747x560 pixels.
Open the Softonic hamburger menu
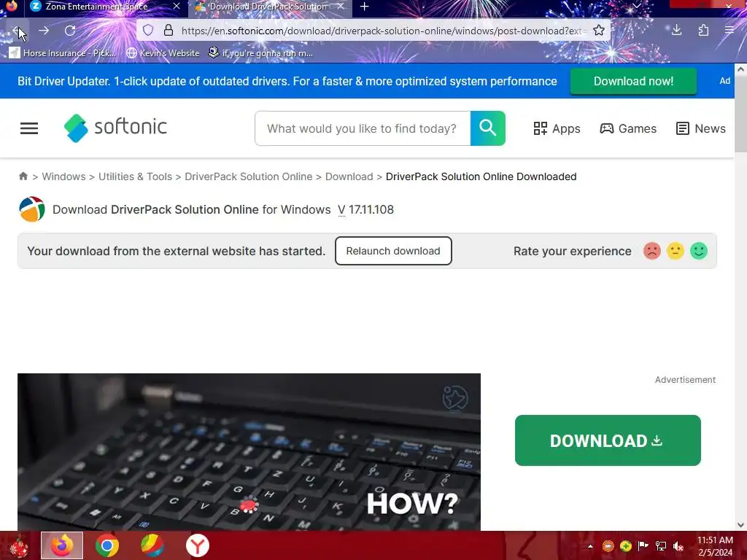(x=29, y=128)
